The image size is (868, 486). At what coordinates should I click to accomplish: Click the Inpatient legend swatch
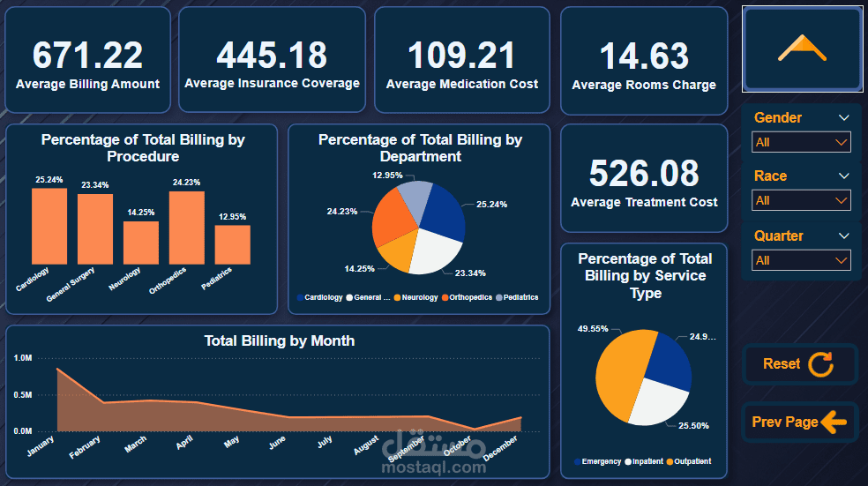click(628, 461)
